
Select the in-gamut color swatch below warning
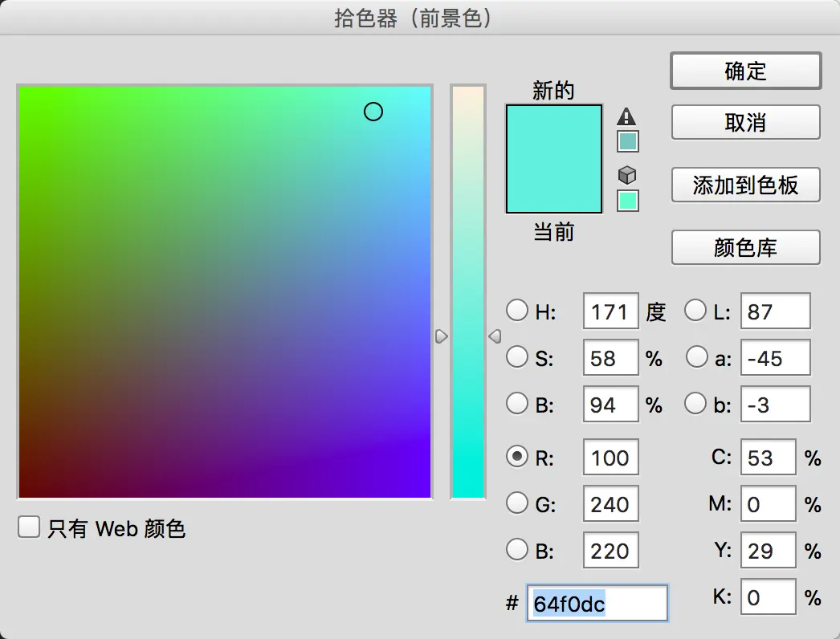pos(628,142)
